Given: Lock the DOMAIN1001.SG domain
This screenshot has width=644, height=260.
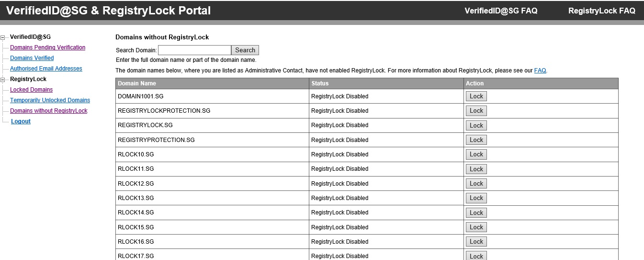Looking at the screenshot, I should [x=476, y=96].
